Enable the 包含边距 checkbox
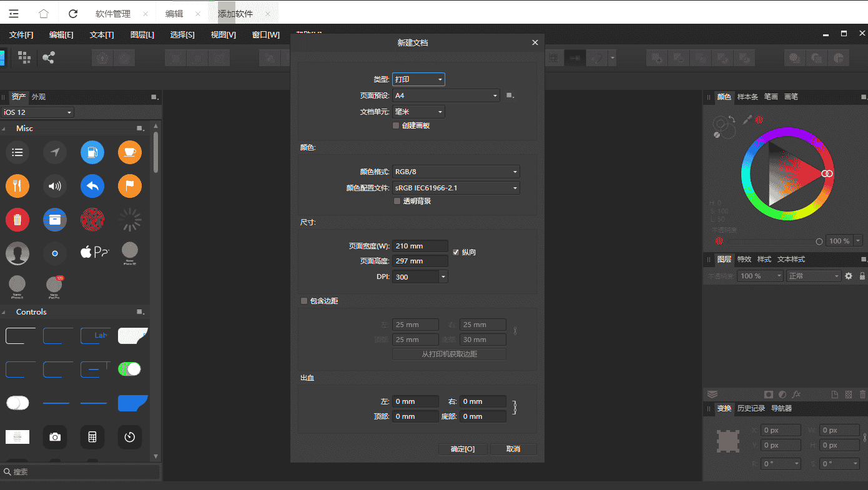Viewport: 868px width, 490px height. 305,301
